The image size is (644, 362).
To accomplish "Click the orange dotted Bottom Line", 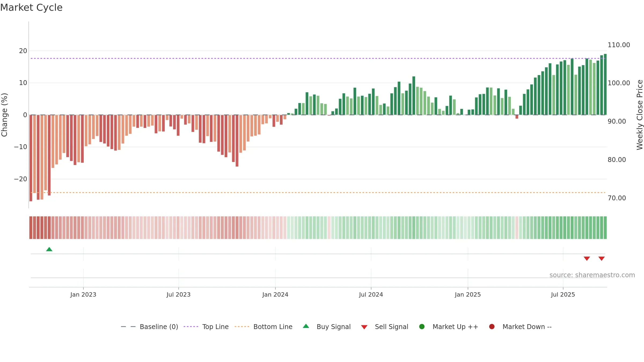I will (x=318, y=193).
